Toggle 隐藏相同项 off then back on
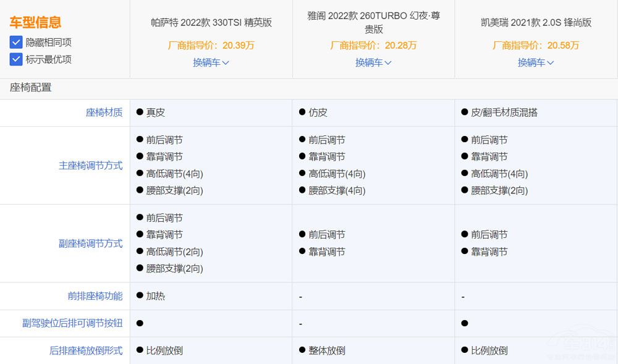The image size is (618, 364). click(x=15, y=43)
